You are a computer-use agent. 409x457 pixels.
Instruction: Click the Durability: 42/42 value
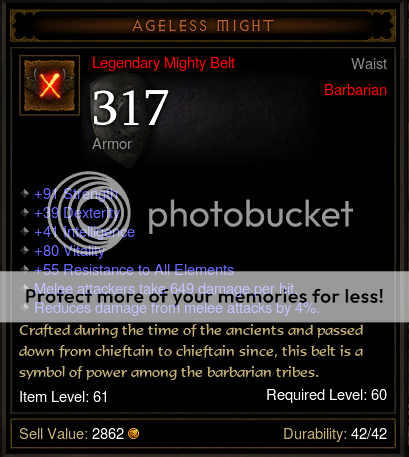pos(335,434)
